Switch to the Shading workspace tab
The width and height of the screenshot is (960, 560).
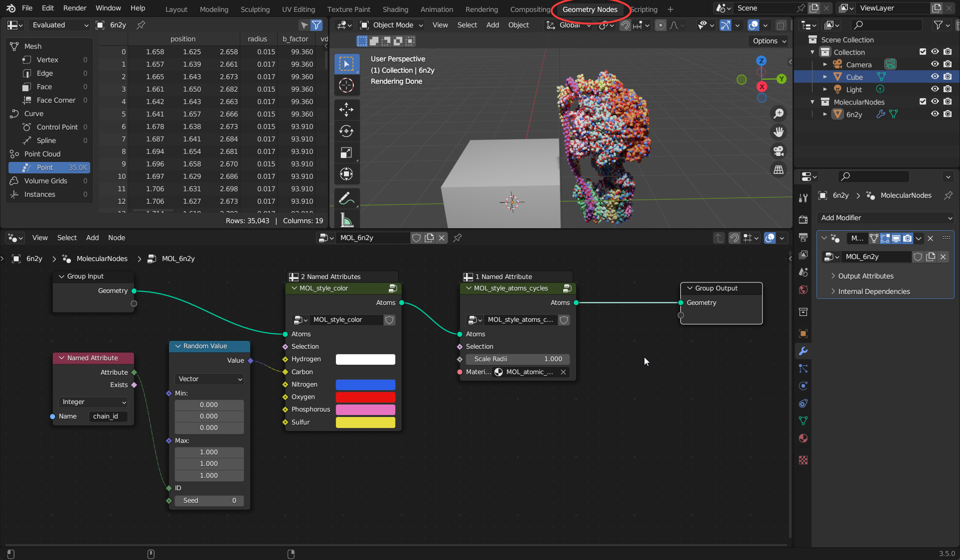395,9
